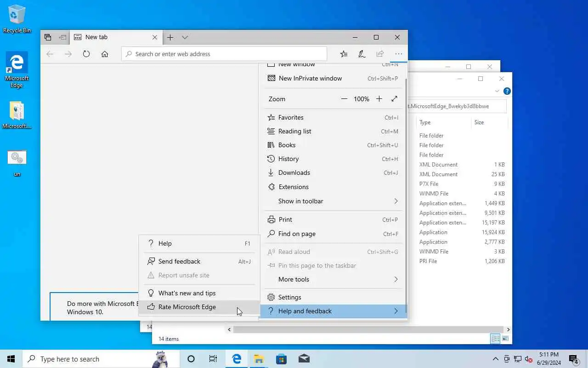Zoom out with minus button

click(x=344, y=99)
